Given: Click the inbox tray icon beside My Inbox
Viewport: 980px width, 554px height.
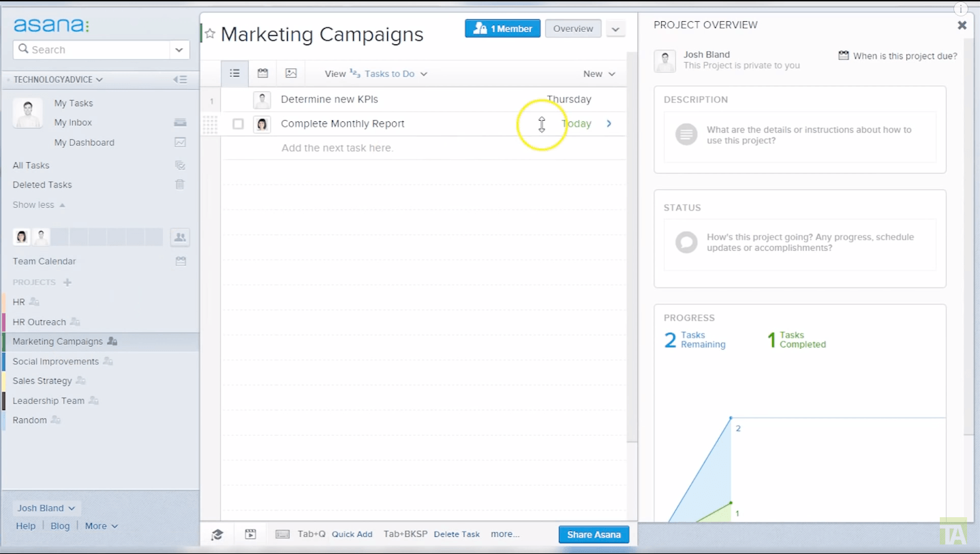Looking at the screenshot, I should point(180,123).
